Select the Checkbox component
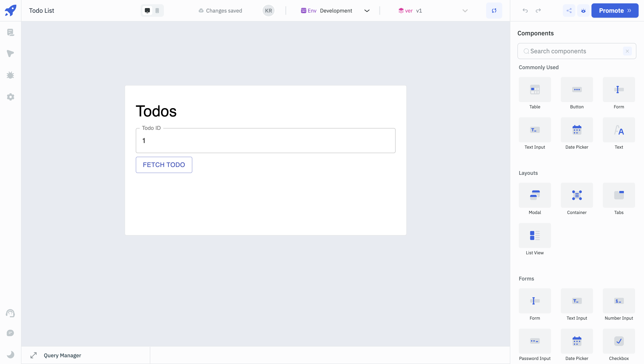Image resolution: width=644 pixels, height=364 pixels. tap(619, 345)
